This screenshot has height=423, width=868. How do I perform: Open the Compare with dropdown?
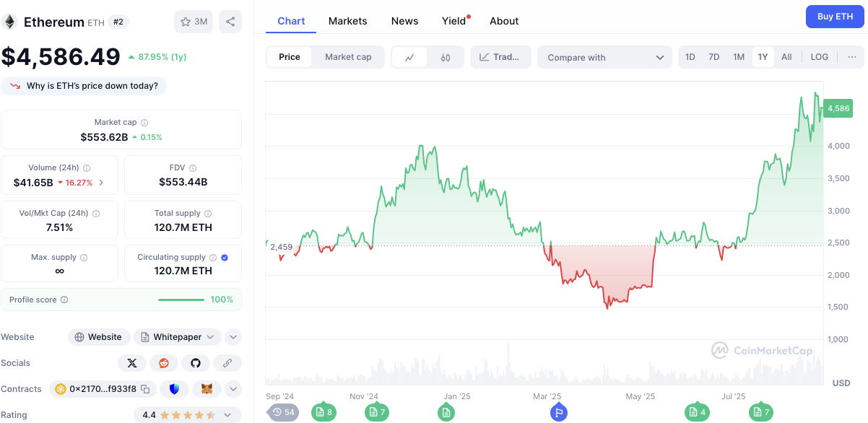tap(605, 58)
